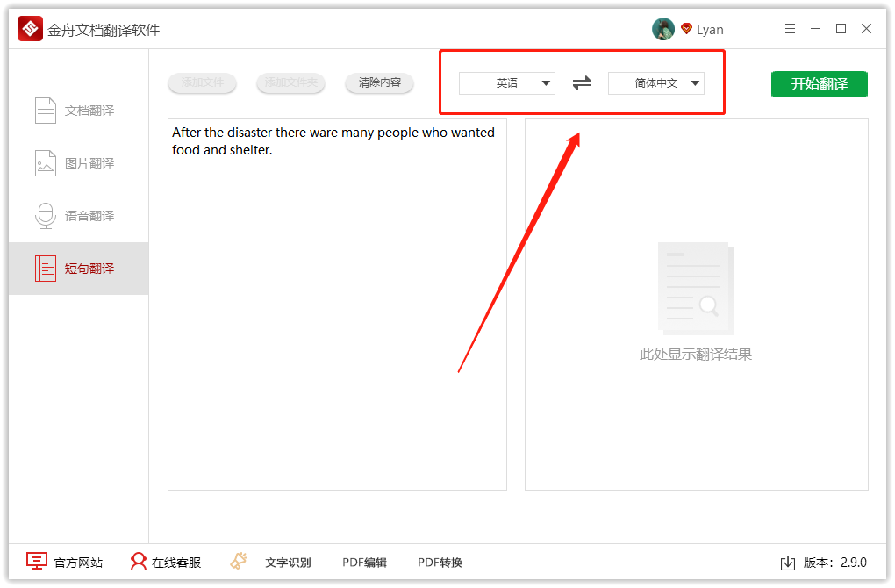
Task: Minimize the translator window
Action: (816, 29)
